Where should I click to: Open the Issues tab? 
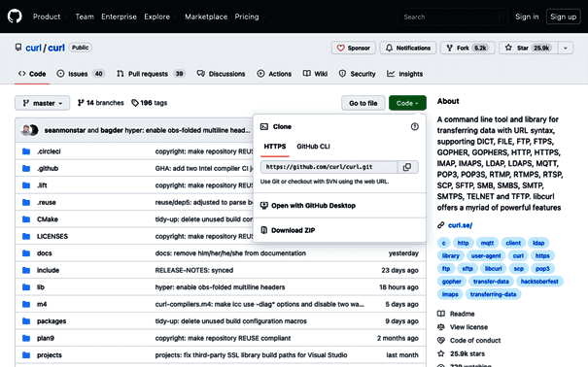pyautogui.click(x=81, y=74)
